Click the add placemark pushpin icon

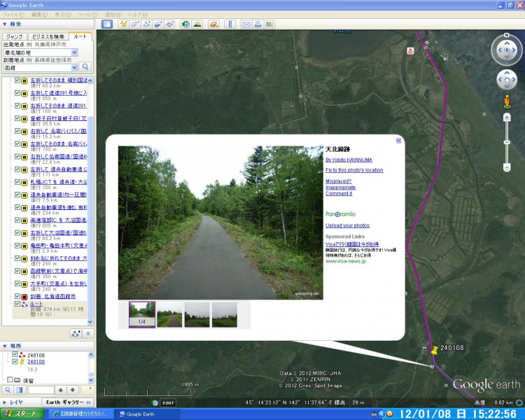(x=124, y=24)
